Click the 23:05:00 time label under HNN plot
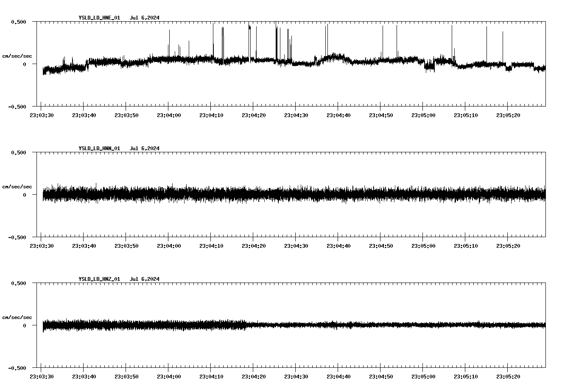The height and width of the screenshot is (392, 576). pos(423,245)
